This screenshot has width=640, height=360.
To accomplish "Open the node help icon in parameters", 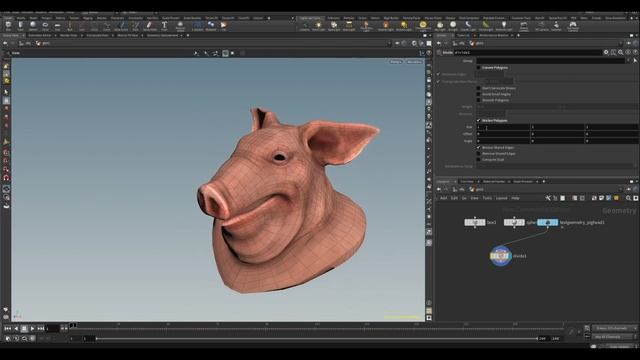I will (635, 52).
